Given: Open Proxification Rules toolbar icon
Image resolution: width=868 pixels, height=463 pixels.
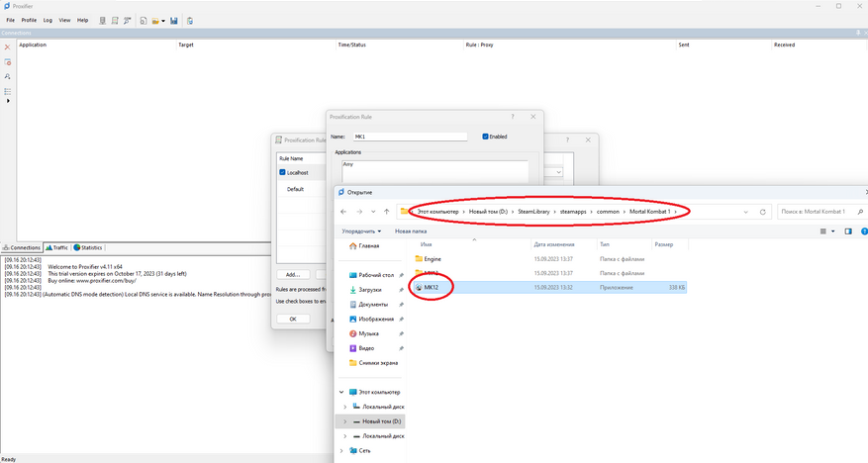Looking at the screenshot, I should tap(115, 21).
